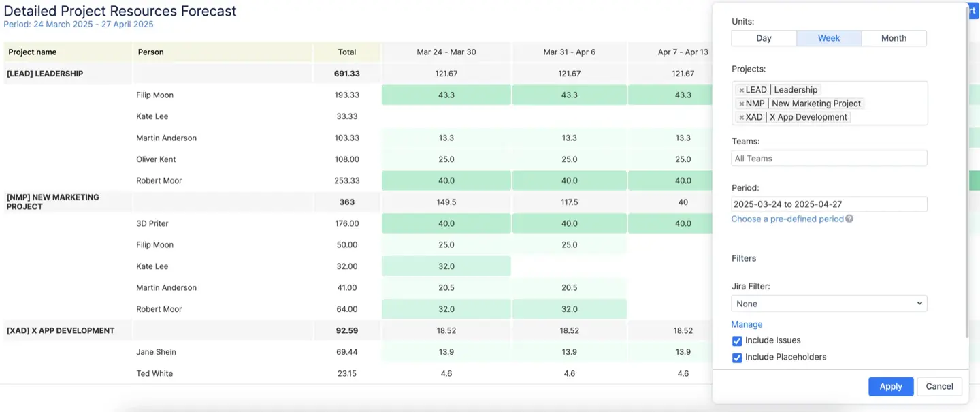
Task: Switch Units to Month
Action: [x=894, y=38]
